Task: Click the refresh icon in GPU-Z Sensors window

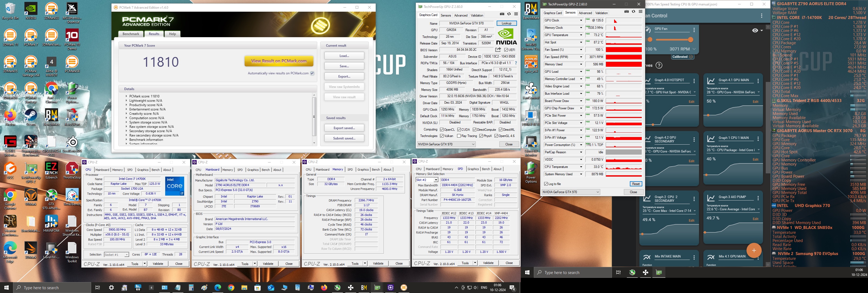Action: 633,11
